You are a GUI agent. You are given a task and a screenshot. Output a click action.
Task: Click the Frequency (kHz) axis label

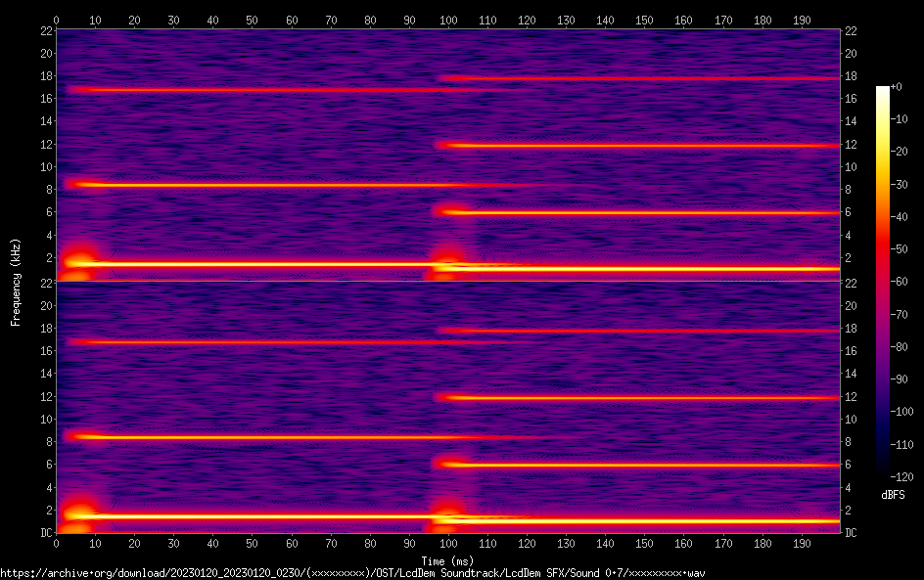coord(16,281)
